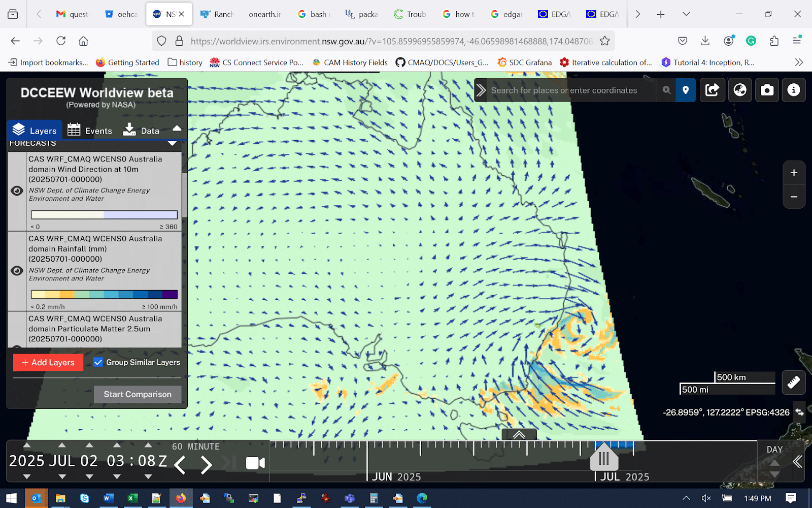Increase the day value above 02

click(89, 446)
